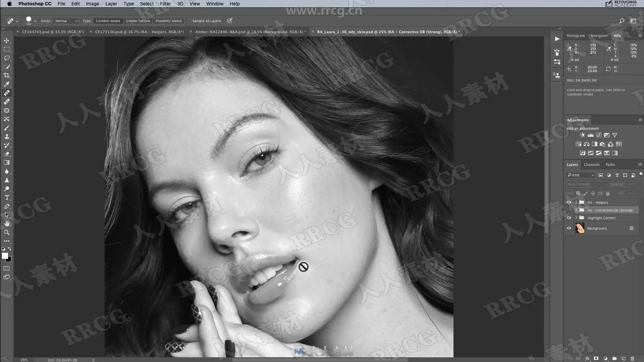Click the Background layer thumbnail
The width and height of the screenshot is (644, 362).
tap(580, 228)
